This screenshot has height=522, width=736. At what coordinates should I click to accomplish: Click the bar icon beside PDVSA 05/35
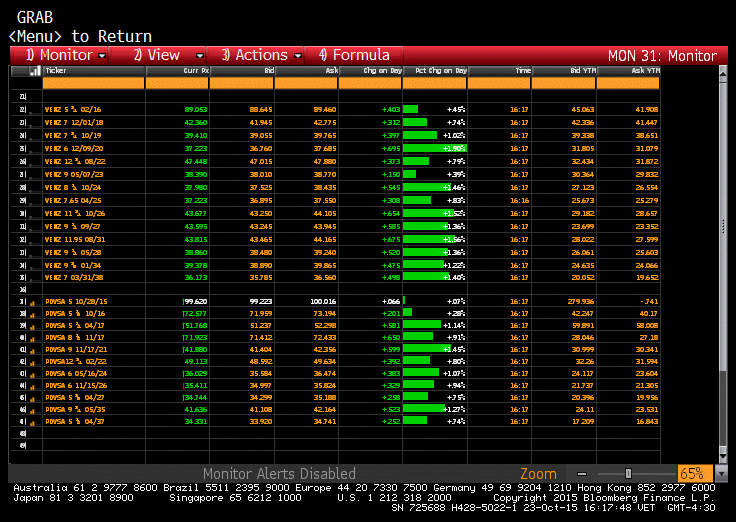point(32,411)
